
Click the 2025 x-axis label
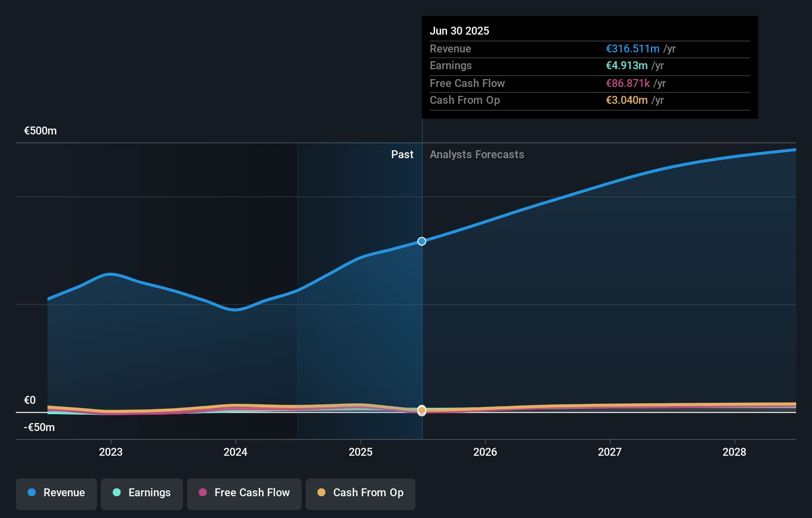click(361, 452)
